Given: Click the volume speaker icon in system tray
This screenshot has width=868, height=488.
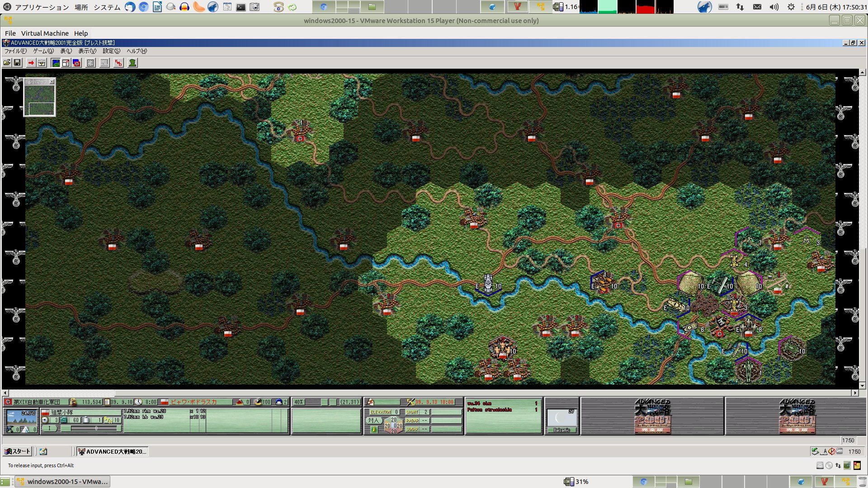Looking at the screenshot, I should 774,7.
